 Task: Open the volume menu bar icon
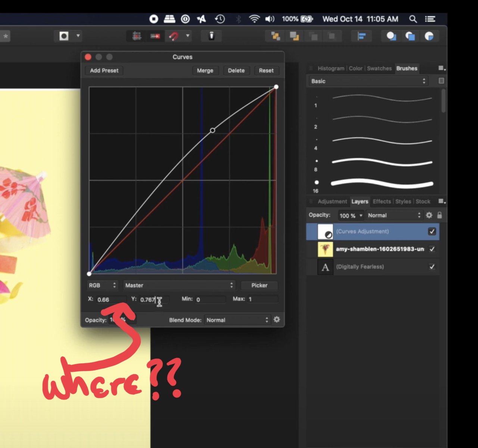270,19
